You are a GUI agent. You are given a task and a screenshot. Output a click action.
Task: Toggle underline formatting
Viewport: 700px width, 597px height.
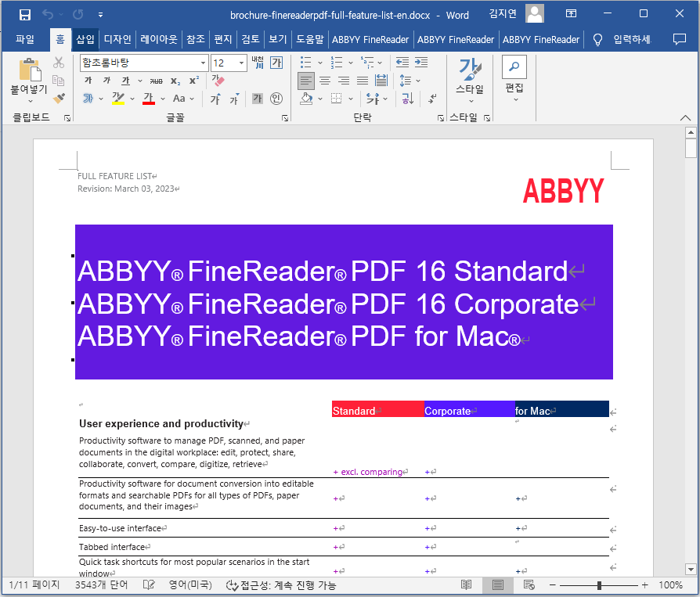[125, 81]
